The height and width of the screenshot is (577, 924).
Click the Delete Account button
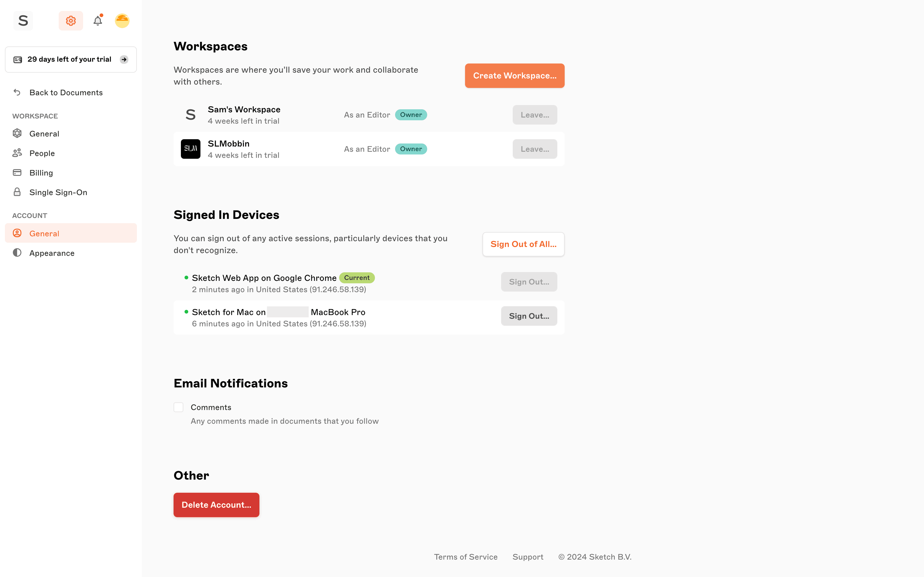pyautogui.click(x=216, y=505)
